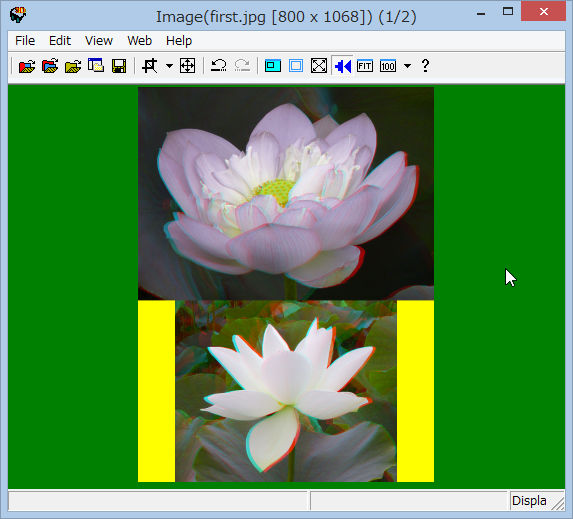573x519 pixels.
Task: Toggle the FIT zoom-to-window button
Action: (365, 66)
